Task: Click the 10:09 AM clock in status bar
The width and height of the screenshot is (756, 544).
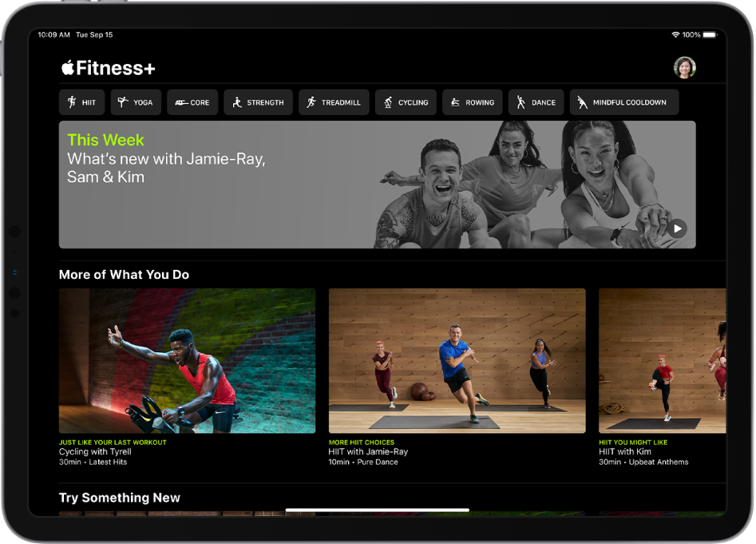Action: pyautogui.click(x=54, y=34)
